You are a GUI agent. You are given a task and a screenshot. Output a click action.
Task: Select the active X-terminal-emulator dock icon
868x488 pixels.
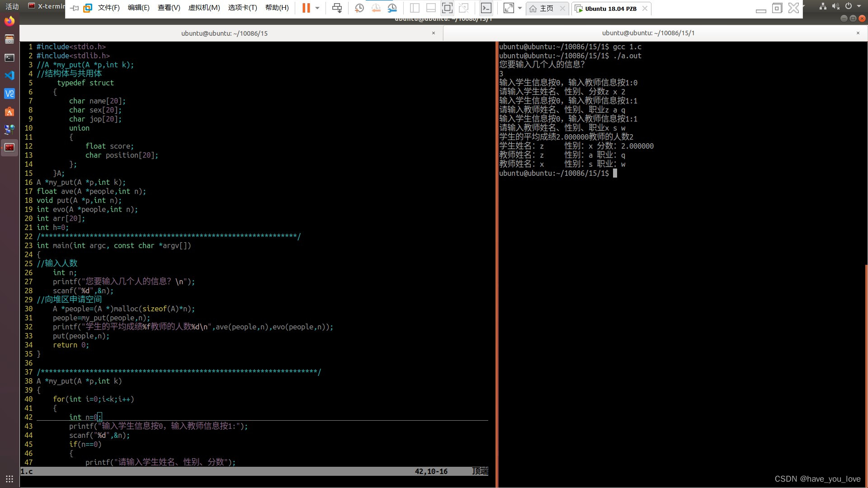(9, 147)
